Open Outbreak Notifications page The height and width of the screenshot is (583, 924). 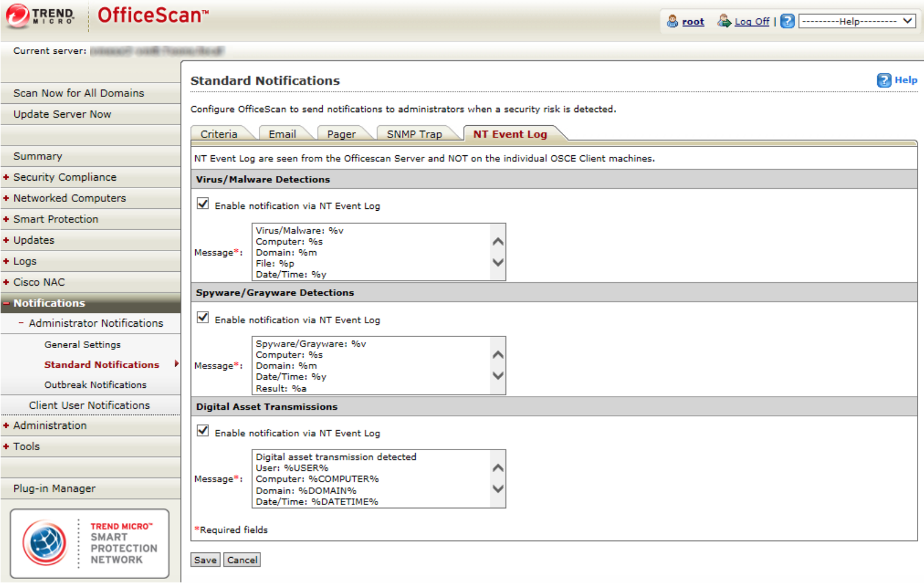(x=95, y=385)
